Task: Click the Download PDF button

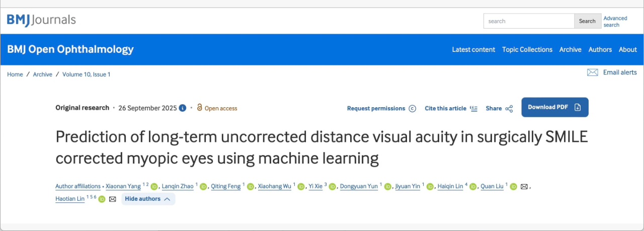Action: coord(554,107)
